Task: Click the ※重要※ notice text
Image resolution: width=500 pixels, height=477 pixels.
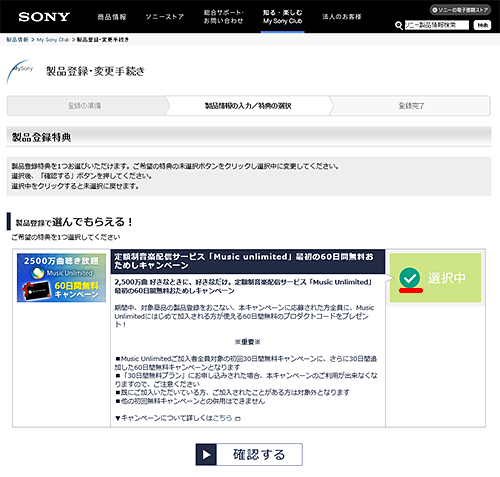Action: click(x=248, y=342)
